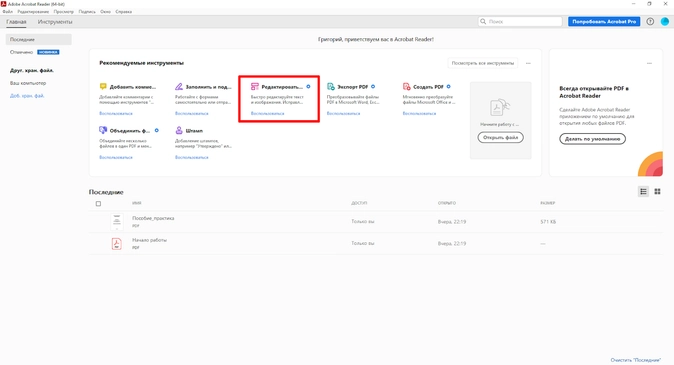The width and height of the screenshot is (674, 365).
Task: Tick the select-all checkbox in Последние list
Action: [98, 204]
